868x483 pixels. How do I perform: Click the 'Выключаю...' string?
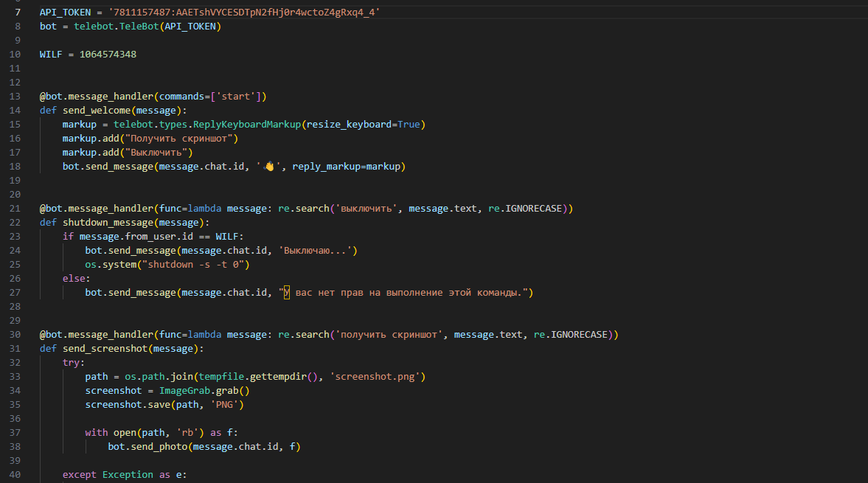(315, 251)
